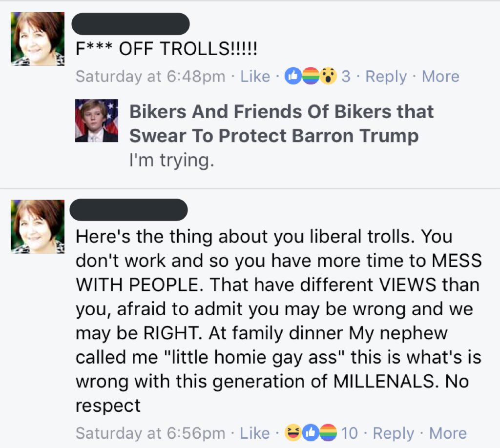The height and width of the screenshot is (448, 500).
Task: Click the rainbow pride reaction on first comment
Action: click(310, 76)
